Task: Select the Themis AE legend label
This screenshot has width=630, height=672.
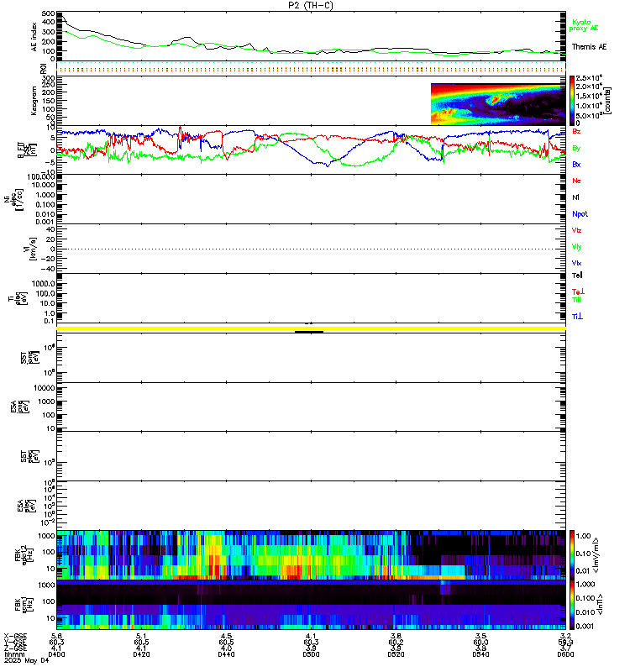Action: click(x=589, y=47)
